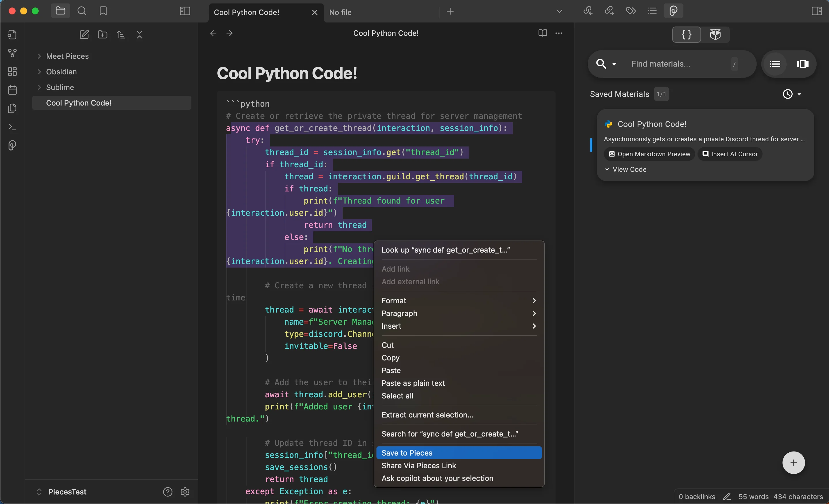Click the tags icon in the right header
The image size is (829, 504).
pos(630,11)
